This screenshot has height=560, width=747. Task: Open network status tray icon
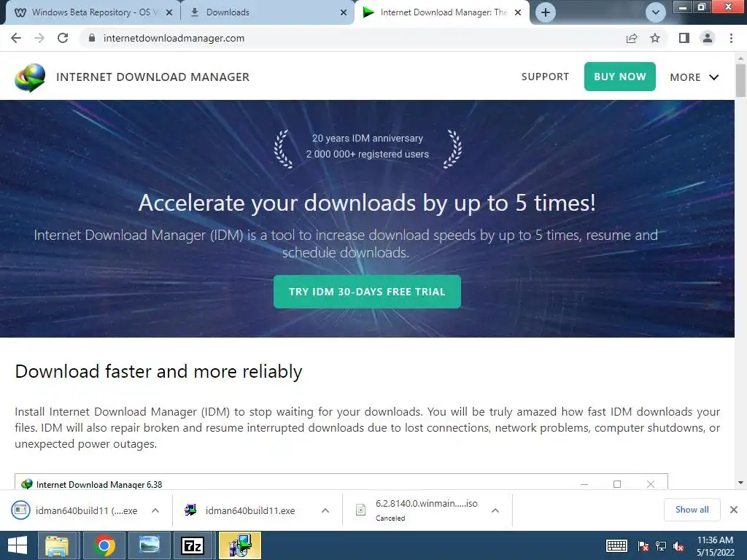(x=661, y=545)
